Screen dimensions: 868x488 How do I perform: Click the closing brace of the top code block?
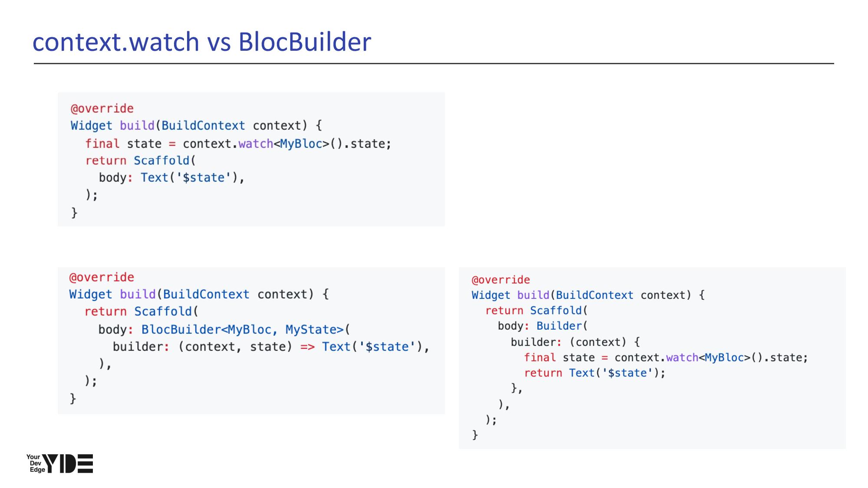[x=74, y=213]
